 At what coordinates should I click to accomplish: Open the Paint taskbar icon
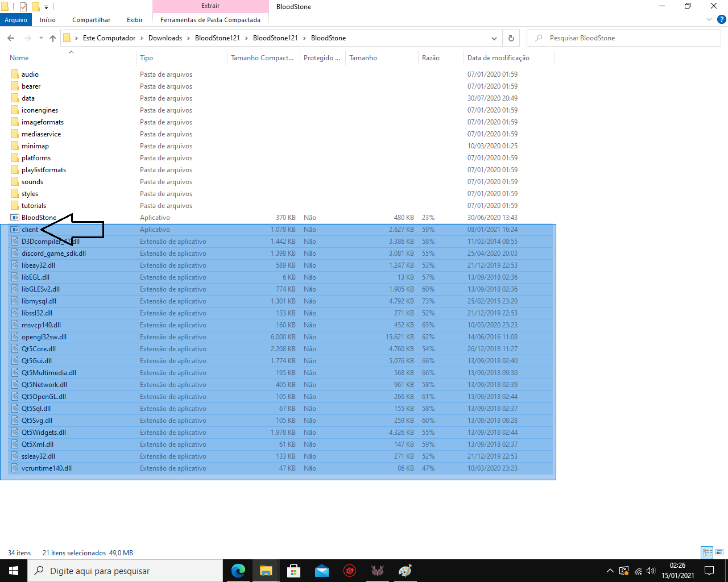(x=406, y=571)
